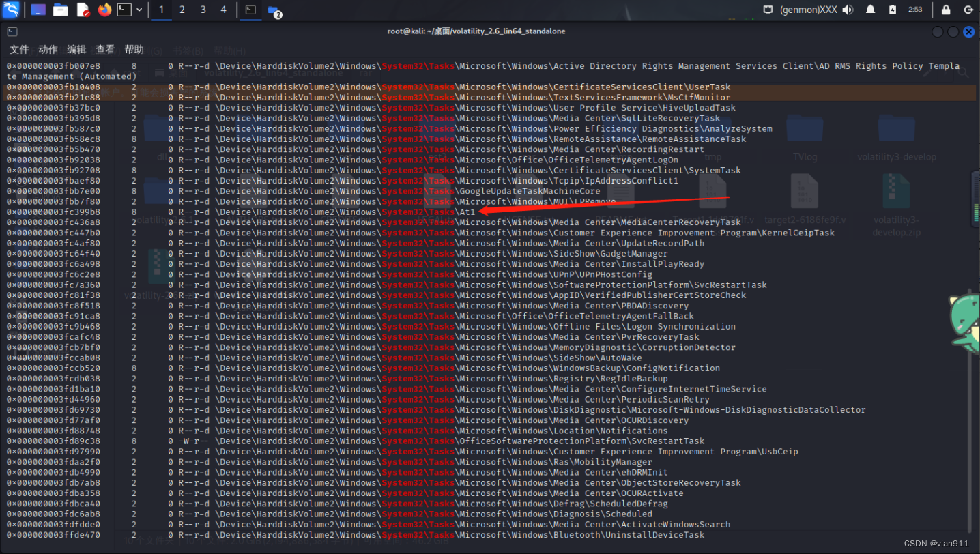
Task: Click the HiveUploadTask line
Action: point(371,108)
